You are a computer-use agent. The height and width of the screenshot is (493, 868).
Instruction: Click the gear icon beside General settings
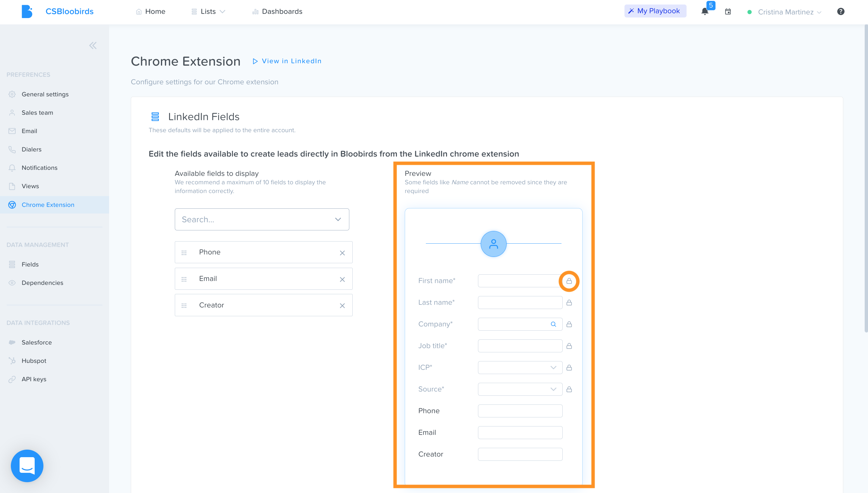point(12,94)
